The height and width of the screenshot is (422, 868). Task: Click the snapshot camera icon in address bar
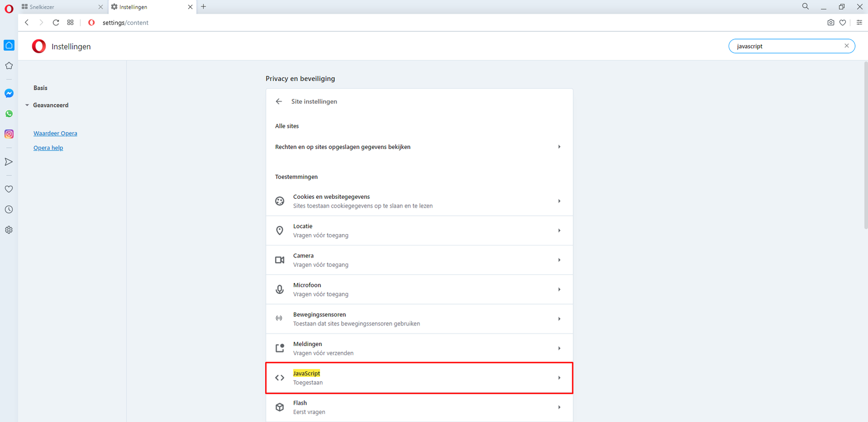coord(831,23)
